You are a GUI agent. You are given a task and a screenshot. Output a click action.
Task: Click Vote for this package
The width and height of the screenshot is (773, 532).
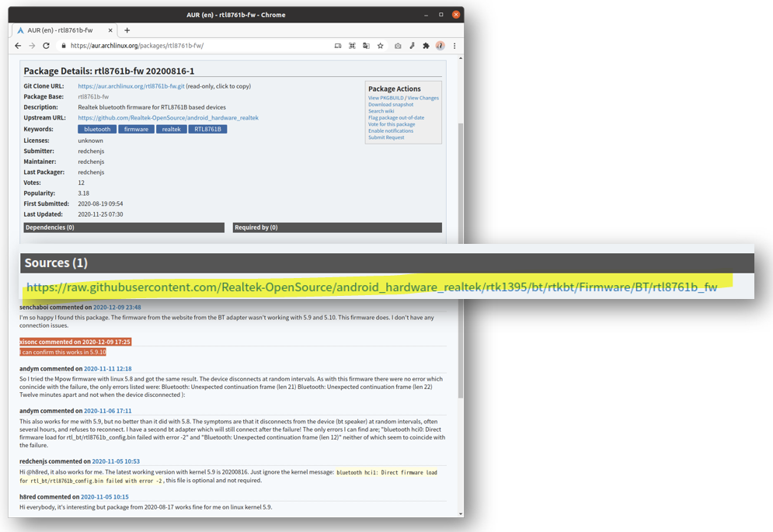[392, 124]
